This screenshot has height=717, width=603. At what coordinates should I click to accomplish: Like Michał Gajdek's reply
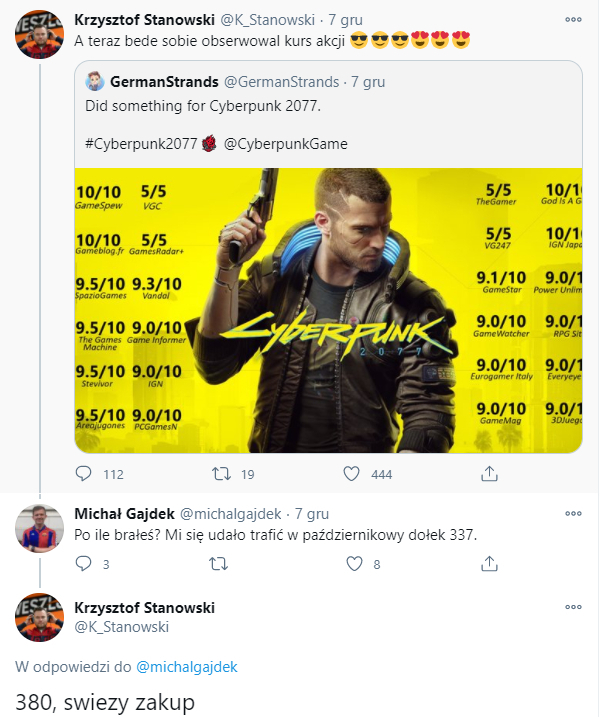[354, 564]
